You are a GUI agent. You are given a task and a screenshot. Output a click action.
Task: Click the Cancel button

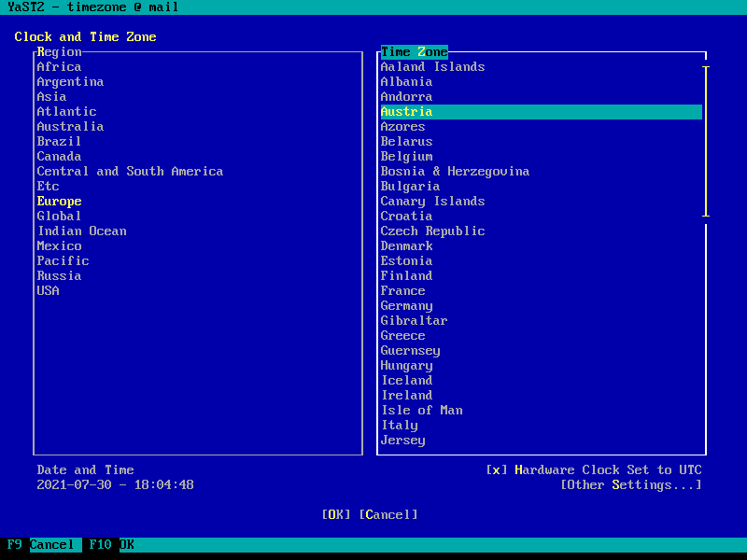[388, 515]
